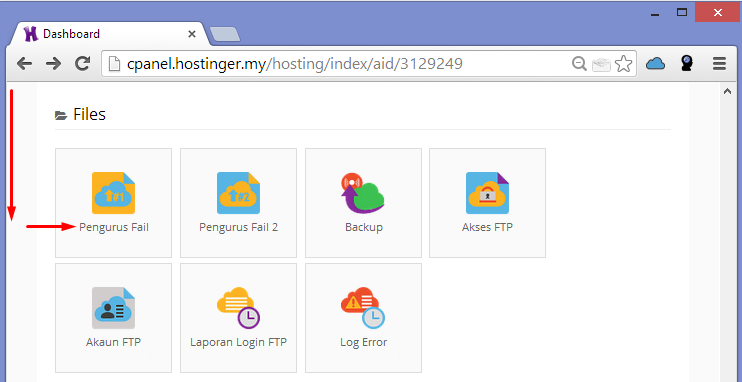Screen dimensions: 742x382
Task: Click the Backup label
Action: [363, 228]
